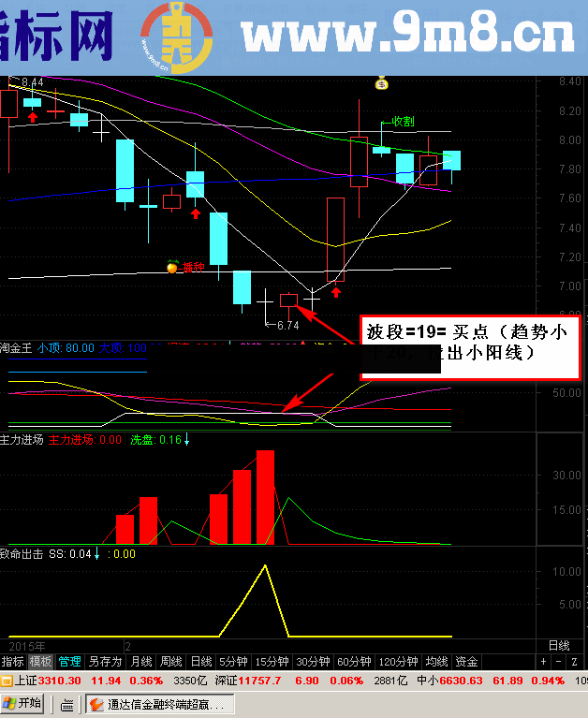Click the minus zoom button at bottom right
Screen dimensions: 588x718
pyautogui.click(x=558, y=661)
